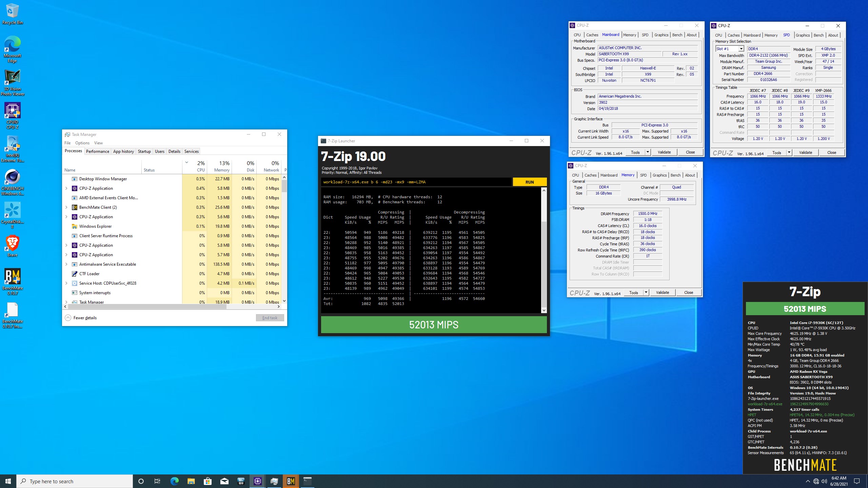The width and height of the screenshot is (868, 488).
Task: Collapse Task Manager with Fewer details
Action: pos(81,318)
